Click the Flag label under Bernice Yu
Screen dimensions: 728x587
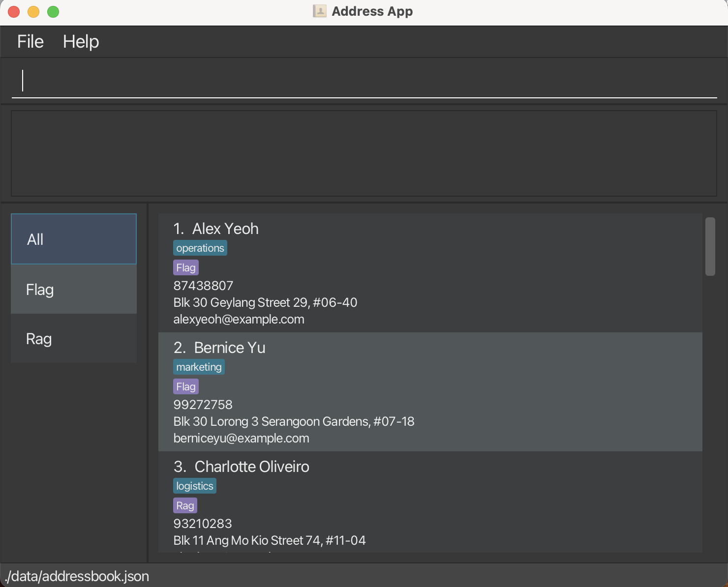(x=186, y=387)
